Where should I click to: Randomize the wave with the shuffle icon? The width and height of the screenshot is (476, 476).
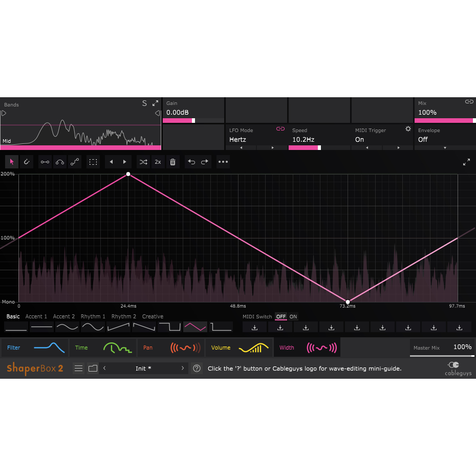click(x=143, y=162)
